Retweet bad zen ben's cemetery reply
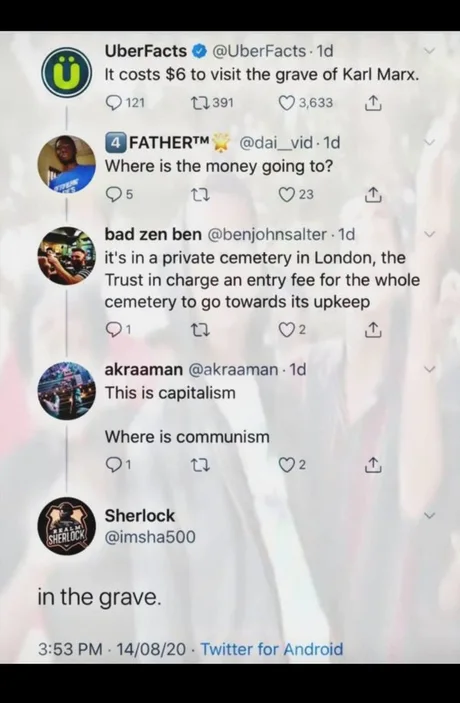460x703 pixels. [x=200, y=331]
